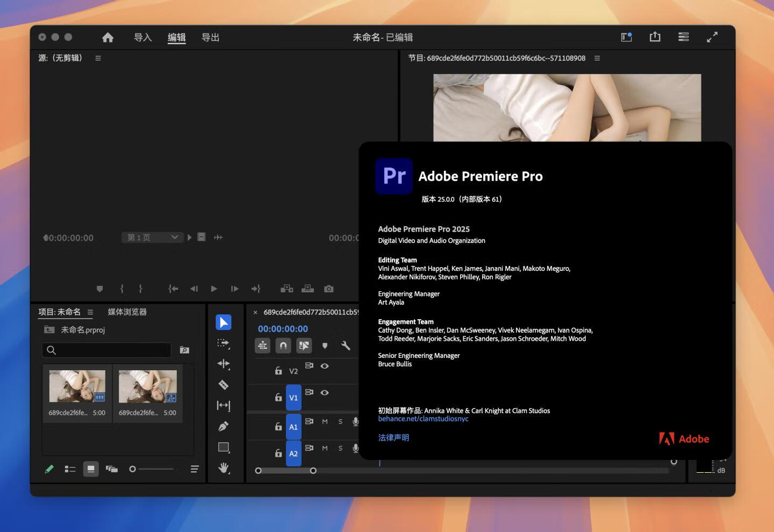This screenshot has width=774, height=532.
Task: Click the quick export share icon
Action: point(655,37)
